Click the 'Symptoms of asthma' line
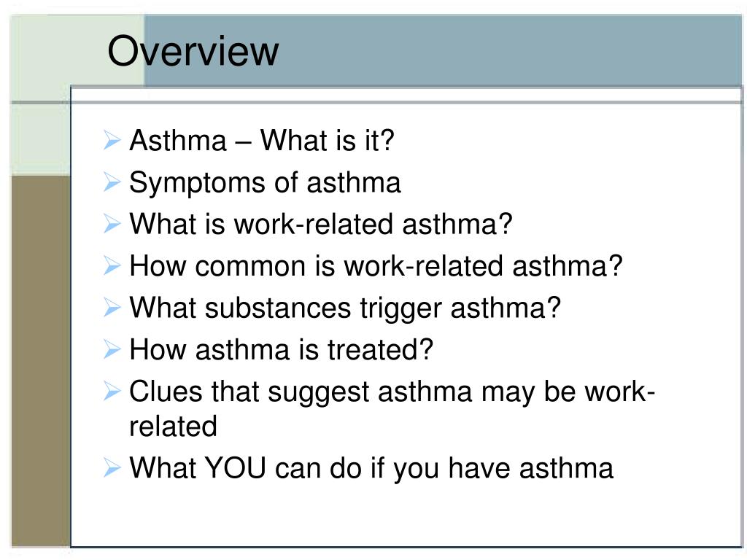The image size is (747, 560). tap(265, 183)
